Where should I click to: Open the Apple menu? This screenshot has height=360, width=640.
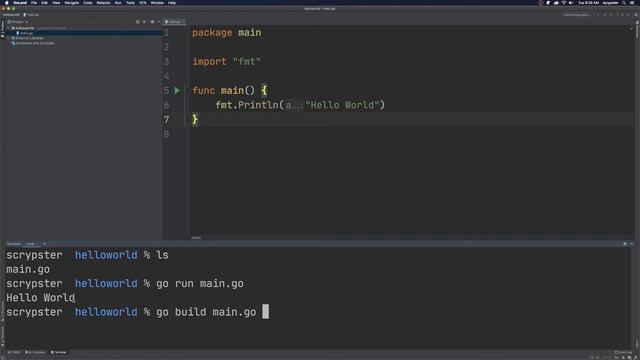6,2
